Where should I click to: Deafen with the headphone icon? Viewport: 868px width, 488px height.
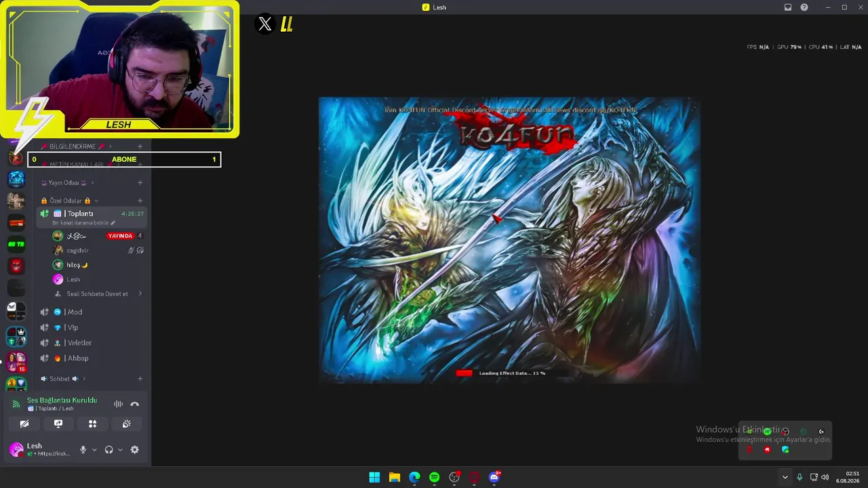click(x=108, y=449)
